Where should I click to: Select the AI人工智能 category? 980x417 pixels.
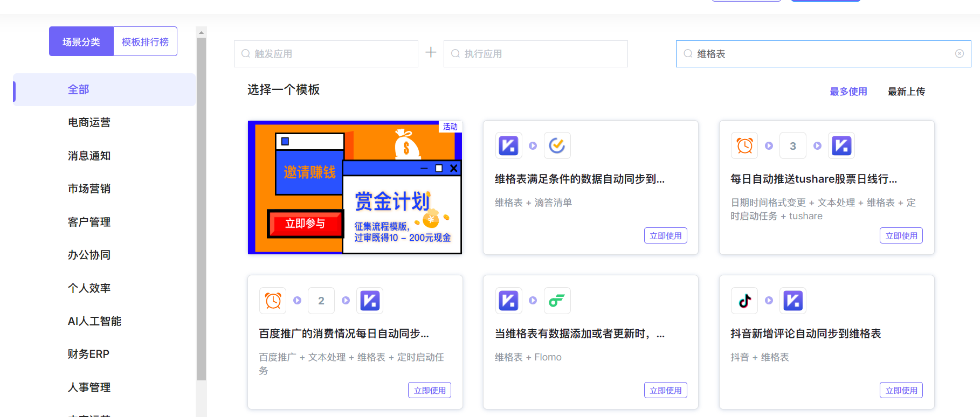[94, 321]
